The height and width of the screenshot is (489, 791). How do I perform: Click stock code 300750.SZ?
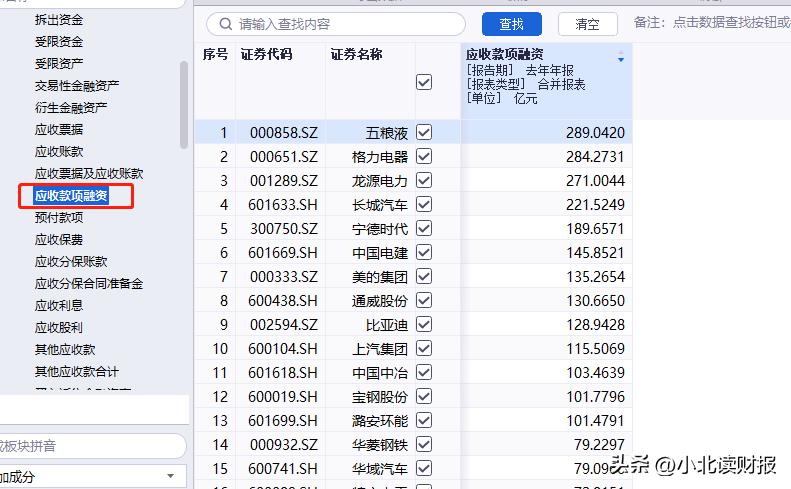[284, 229]
